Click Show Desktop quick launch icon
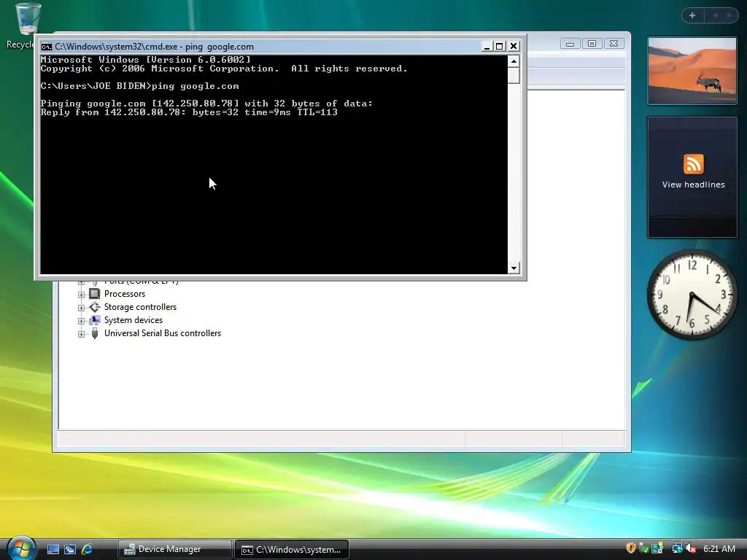The width and height of the screenshot is (747, 560). (53, 549)
